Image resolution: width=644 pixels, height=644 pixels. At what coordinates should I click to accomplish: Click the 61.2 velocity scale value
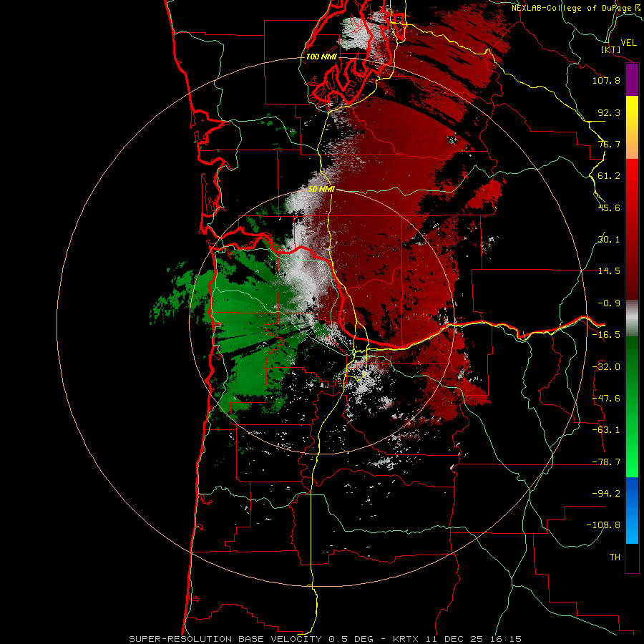point(609,176)
